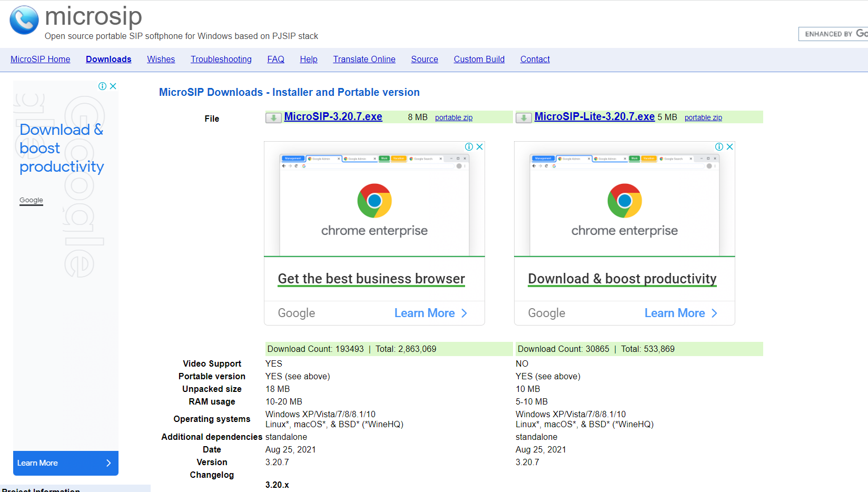
Task: Download MicroSIP-3.20.7.exe installer
Action: tap(333, 116)
